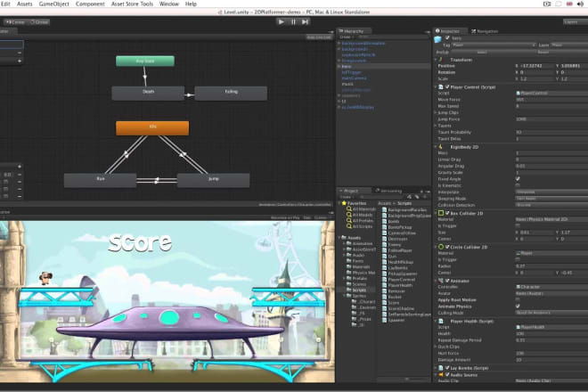Toggle the object active checkbox beside its name

(x=447, y=38)
